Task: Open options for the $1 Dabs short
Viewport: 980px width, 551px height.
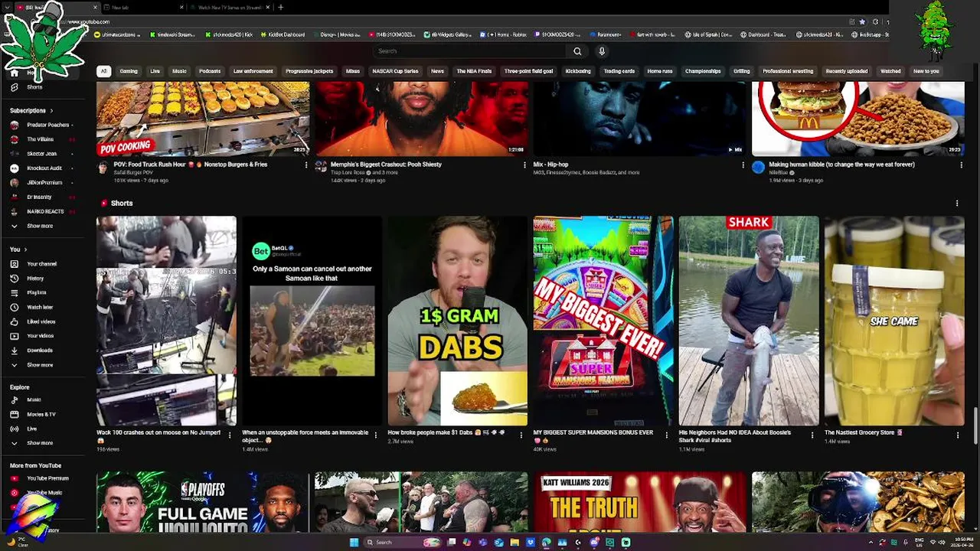Action: pyautogui.click(x=521, y=435)
